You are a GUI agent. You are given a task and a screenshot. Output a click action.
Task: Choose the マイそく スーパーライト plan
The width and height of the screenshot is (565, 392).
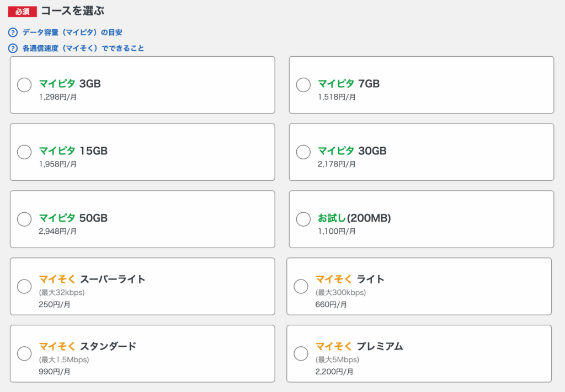pyautogui.click(x=24, y=286)
